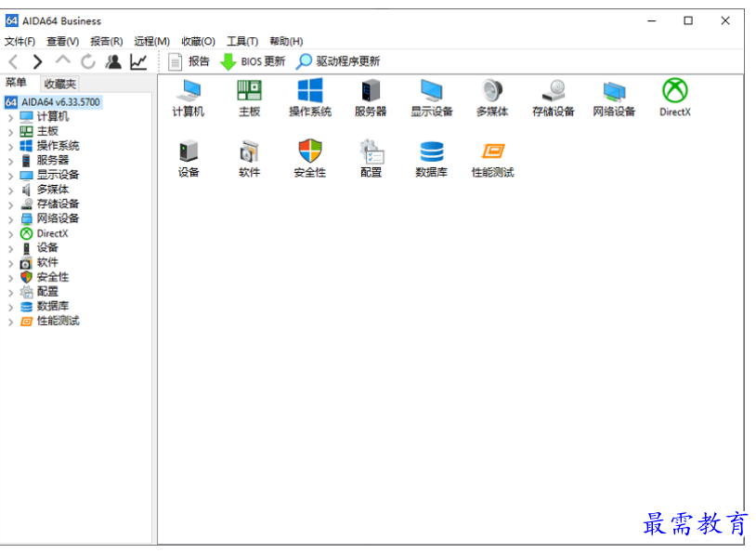
Task: Expand the 操作系统 tree node arrow
Action: tap(10, 146)
